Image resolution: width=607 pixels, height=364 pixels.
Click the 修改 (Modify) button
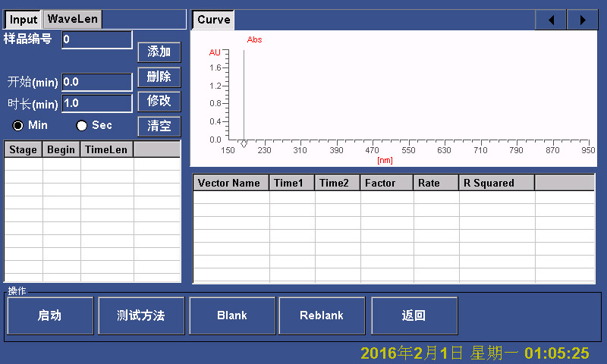click(159, 101)
